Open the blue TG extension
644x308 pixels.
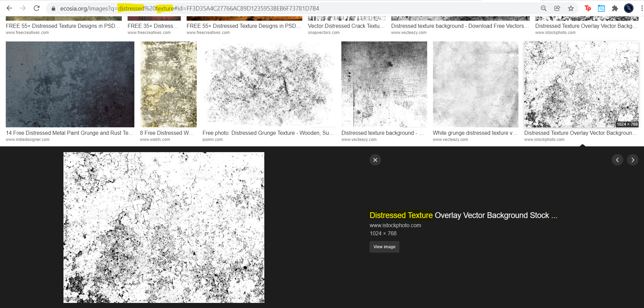[601, 8]
